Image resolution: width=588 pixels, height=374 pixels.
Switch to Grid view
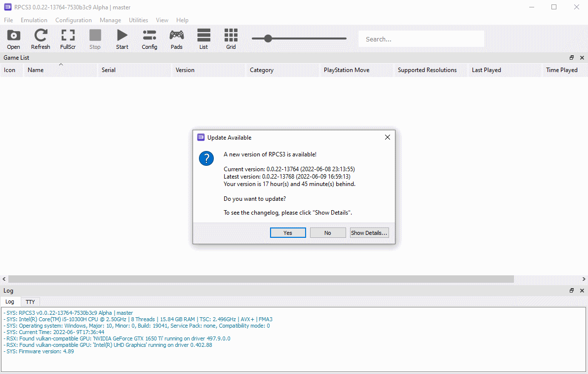point(231,39)
